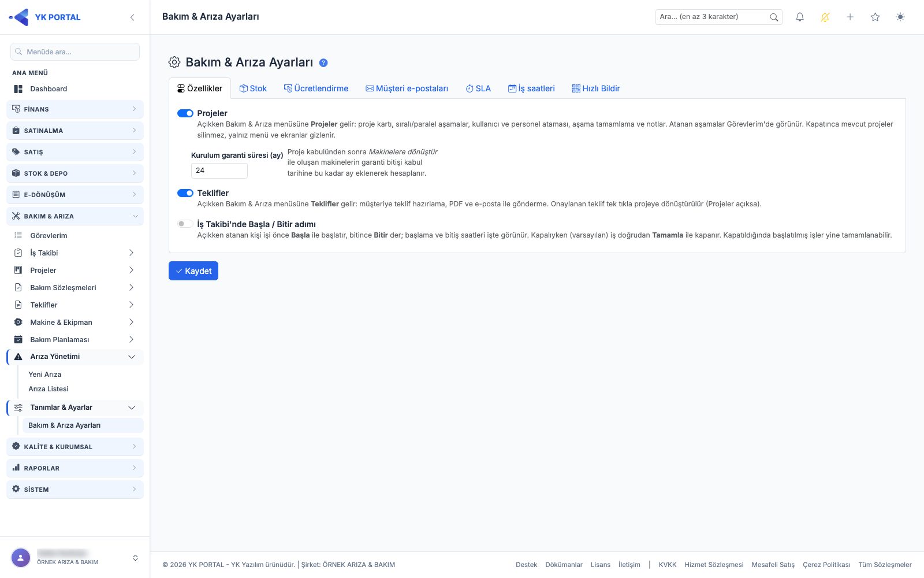Collapse sidebar with the left arrow icon

[x=132, y=17]
